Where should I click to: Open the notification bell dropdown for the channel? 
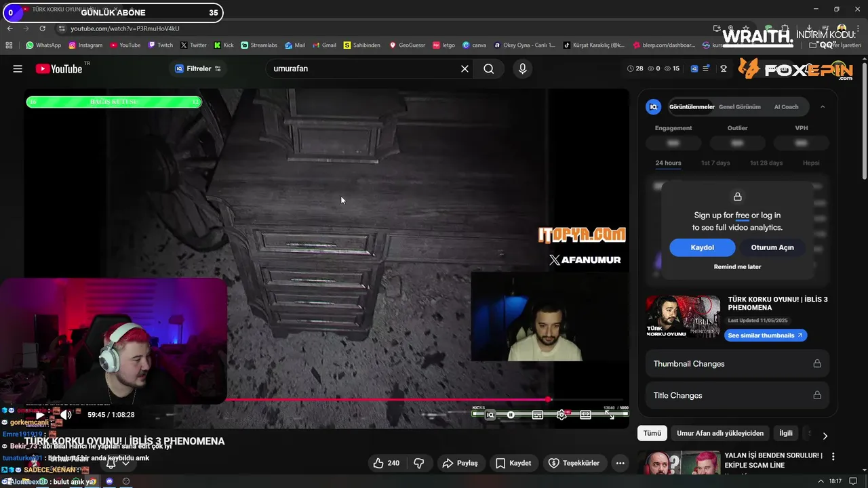pyautogui.click(x=117, y=464)
